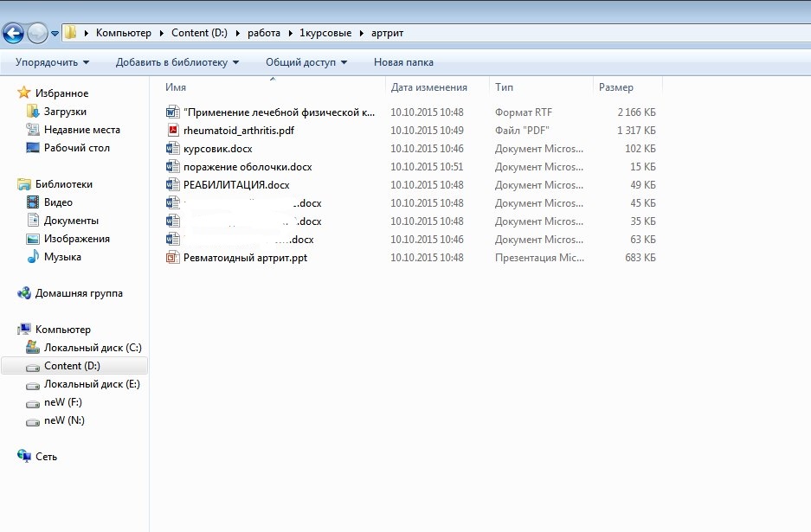Create folder with Новая папка
Screen dimensions: 811x532
[x=403, y=62]
